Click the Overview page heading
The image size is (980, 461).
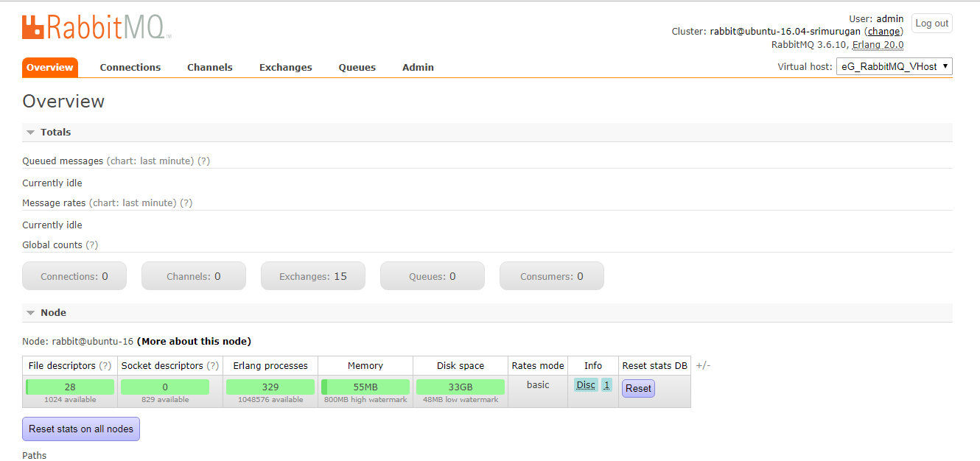[x=63, y=102]
